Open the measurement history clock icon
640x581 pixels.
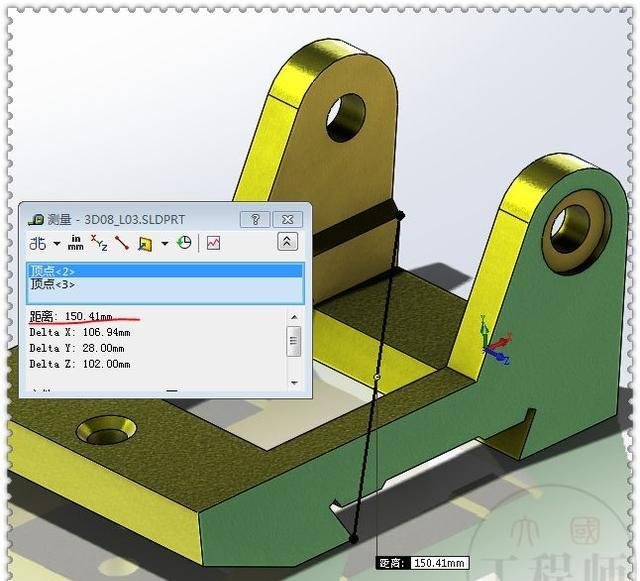pyautogui.click(x=184, y=243)
